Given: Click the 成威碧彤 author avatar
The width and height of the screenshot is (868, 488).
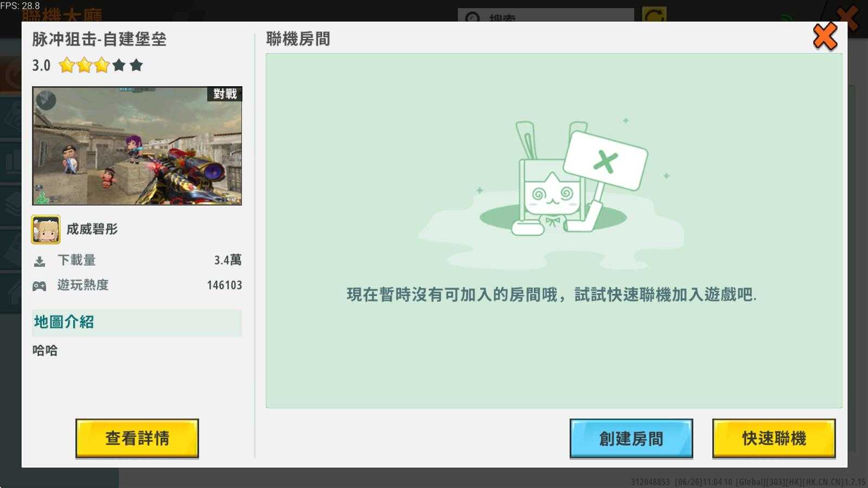Looking at the screenshot, I should tap(46, 229).
